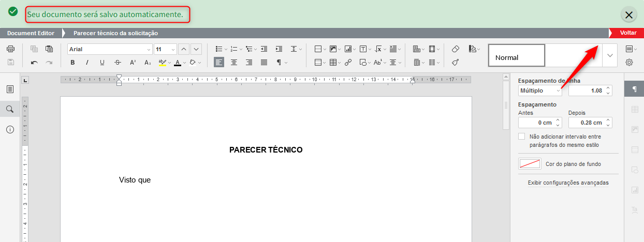The image size is (644, 242).
Task: Open the Arial font name dropdown
Action: point(148,49)
